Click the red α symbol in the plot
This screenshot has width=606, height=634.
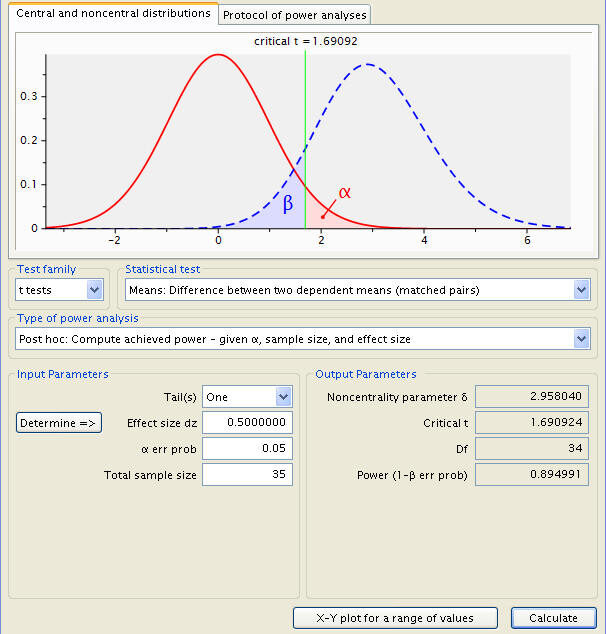click(344, 192)
